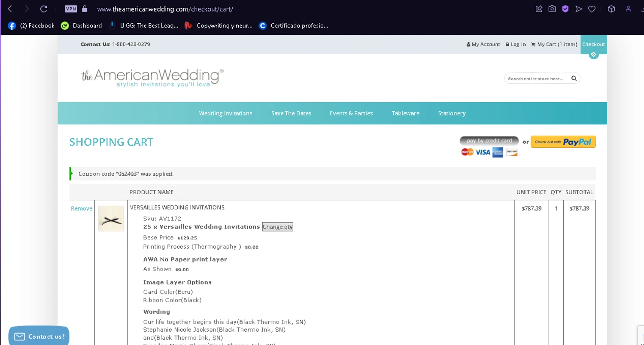Click pay by credit card button
Screen dimensions: 644x345
(489, 140)
